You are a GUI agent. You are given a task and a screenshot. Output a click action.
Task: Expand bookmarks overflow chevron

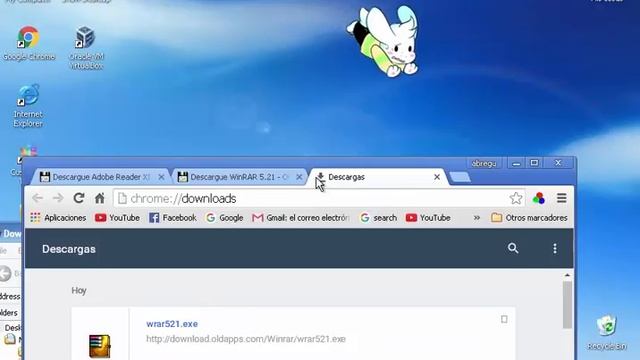476,218
